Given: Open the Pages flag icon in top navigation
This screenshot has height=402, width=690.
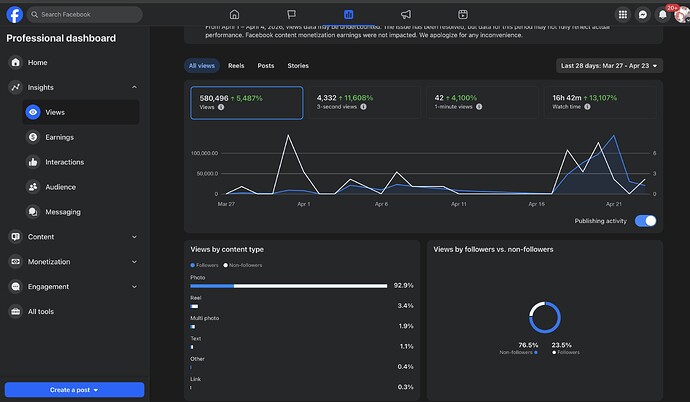Looking at the screenshot, I should (291, 15).
